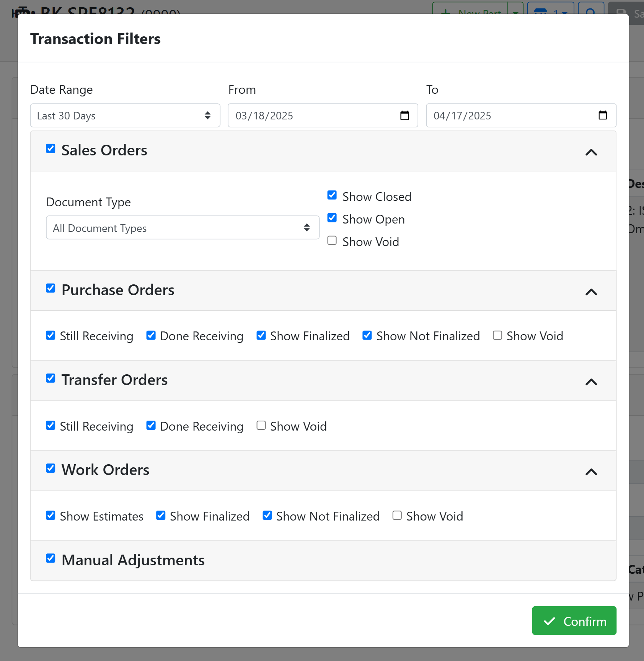Click the To date input field
The image size is (644, 661).
click(x=512, y=116)
